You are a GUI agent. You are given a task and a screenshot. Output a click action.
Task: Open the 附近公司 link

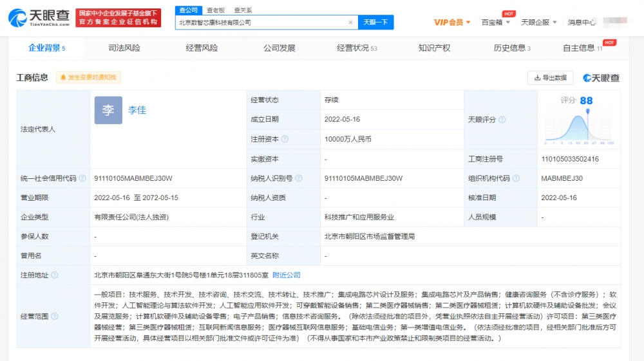[x=287, y=275]
